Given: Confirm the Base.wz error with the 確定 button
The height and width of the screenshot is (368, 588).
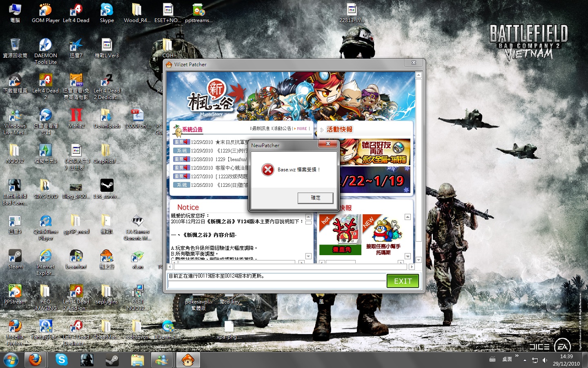Looking at the screenshot, I should pyautogui.click(x=316, y=197).
